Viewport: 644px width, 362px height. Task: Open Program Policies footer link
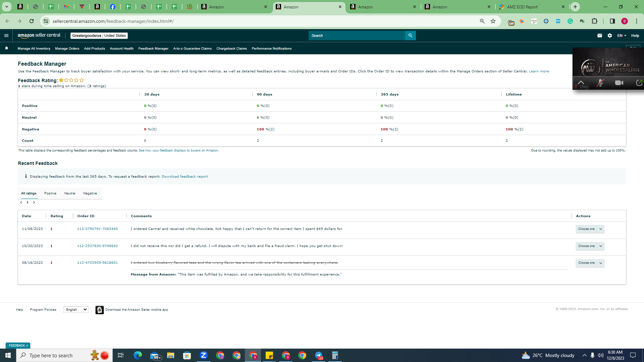pyautogui.click(x=43, y=310)
